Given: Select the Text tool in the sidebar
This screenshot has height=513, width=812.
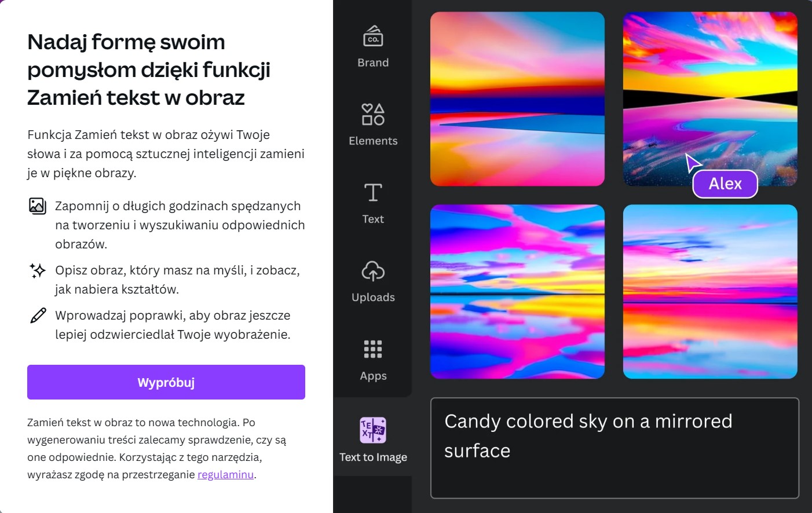Looking at the screenshot, I should [x=373, y=201].
